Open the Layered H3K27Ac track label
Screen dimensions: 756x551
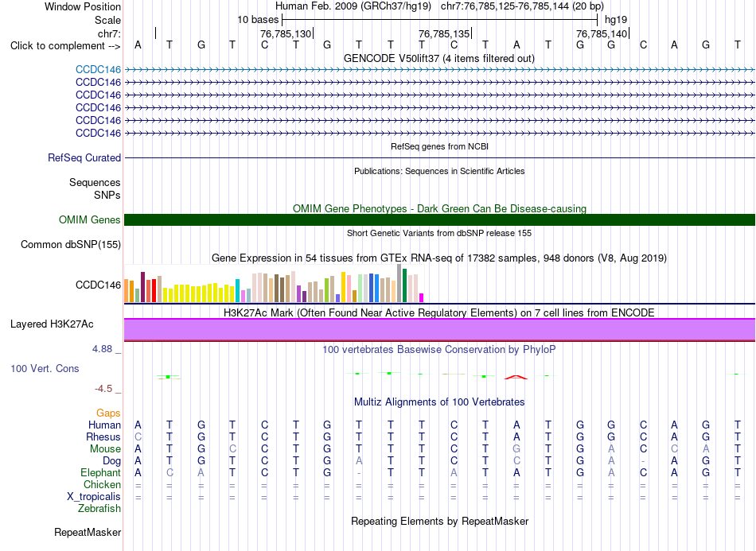(x=52, y=324)
